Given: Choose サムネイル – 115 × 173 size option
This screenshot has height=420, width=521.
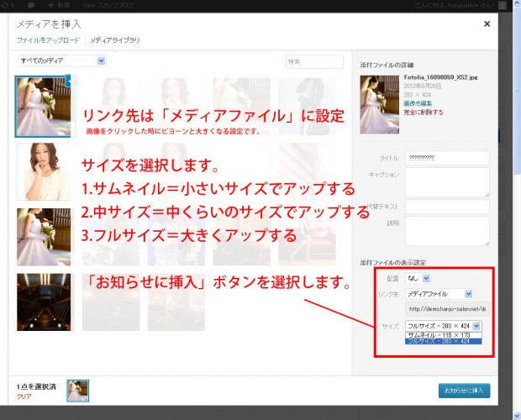Looking at the screenshot, I should click(442, 334).
